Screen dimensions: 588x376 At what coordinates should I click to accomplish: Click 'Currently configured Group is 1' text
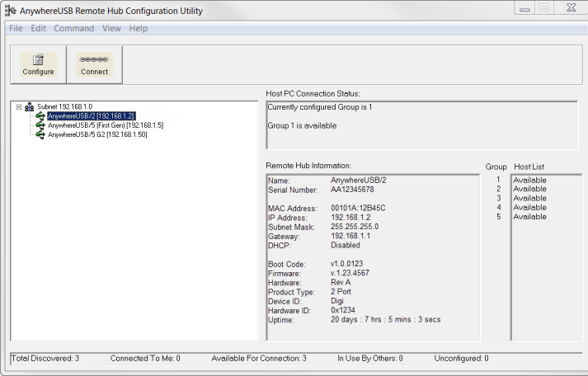[320, 107]
